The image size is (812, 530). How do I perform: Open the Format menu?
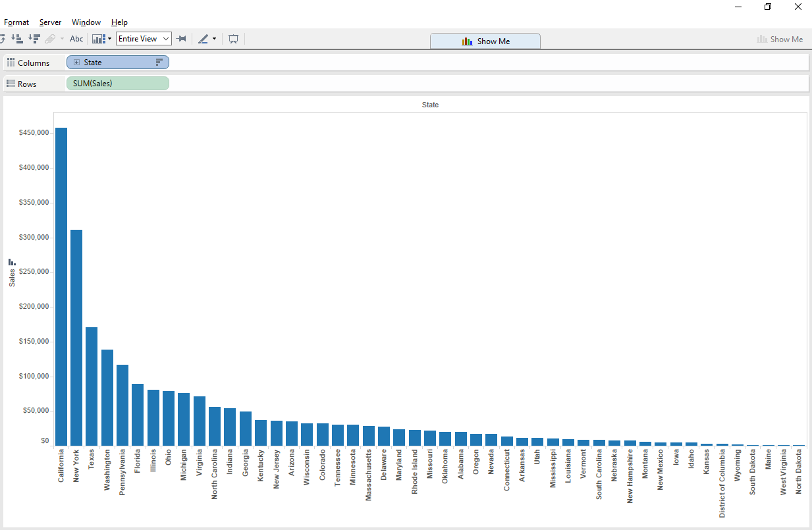(x=16, y=22)
